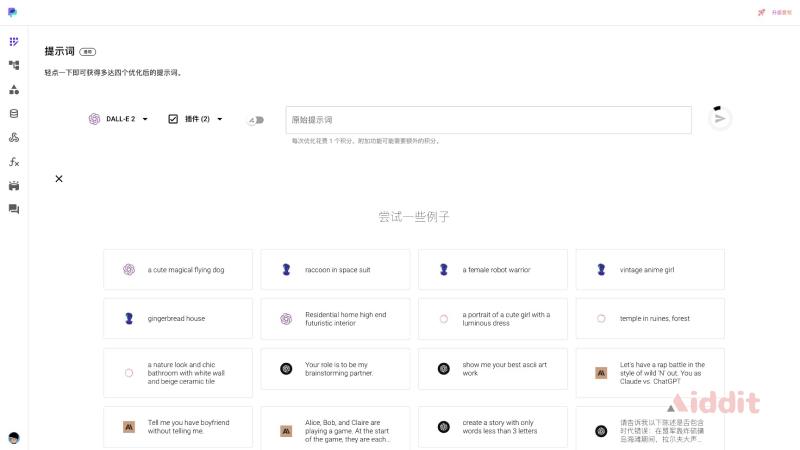Click model icon on 'female robot warrior' card
The image size is (800, 450).
444,269
